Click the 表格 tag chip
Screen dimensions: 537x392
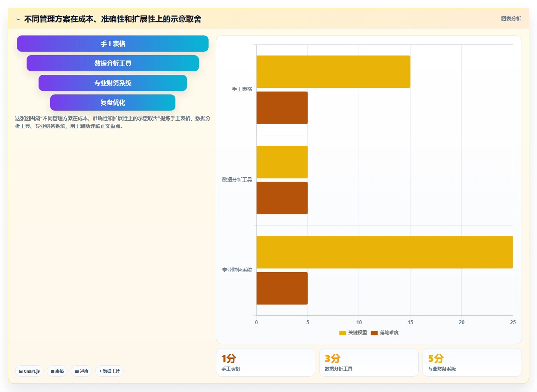(x=57, y=371)
